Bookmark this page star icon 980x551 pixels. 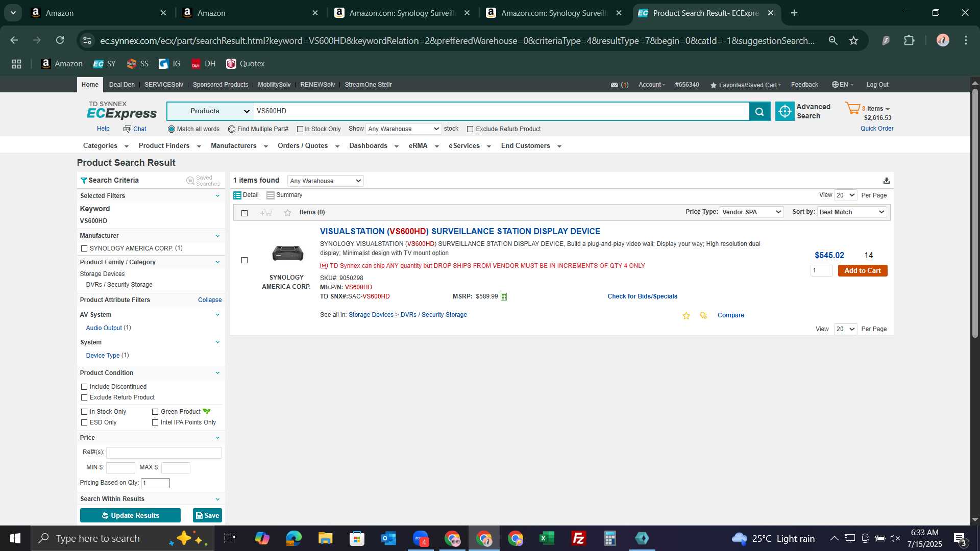pyautogui.click(x=853, y=40)
